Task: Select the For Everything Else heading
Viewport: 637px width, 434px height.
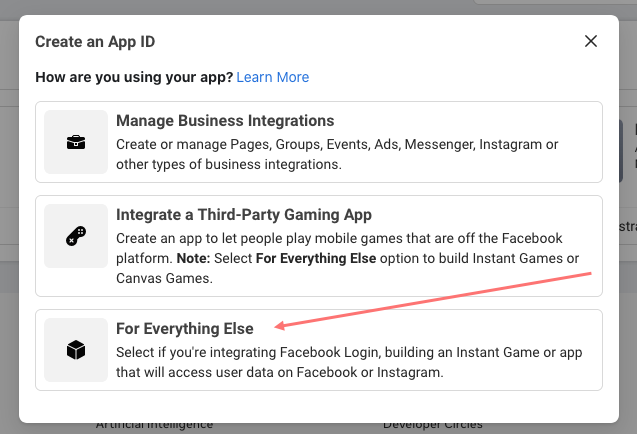Action: (185, 328)
